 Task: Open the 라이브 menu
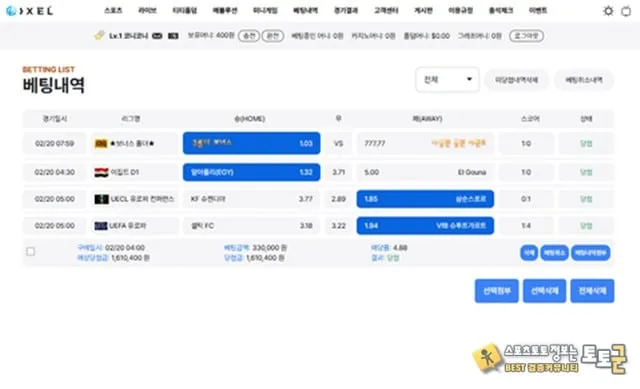[147, 11]
